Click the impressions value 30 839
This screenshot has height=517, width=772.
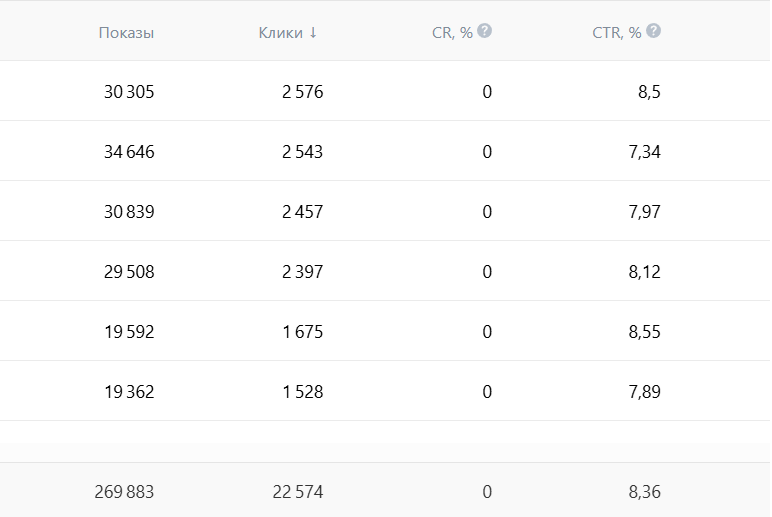click(x=129, y=212)
